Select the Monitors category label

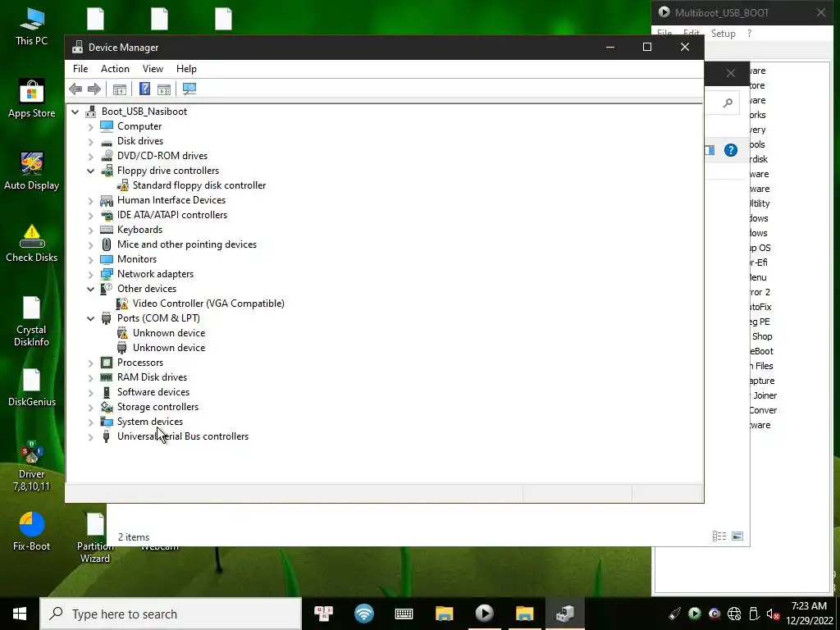click(137, 259)
